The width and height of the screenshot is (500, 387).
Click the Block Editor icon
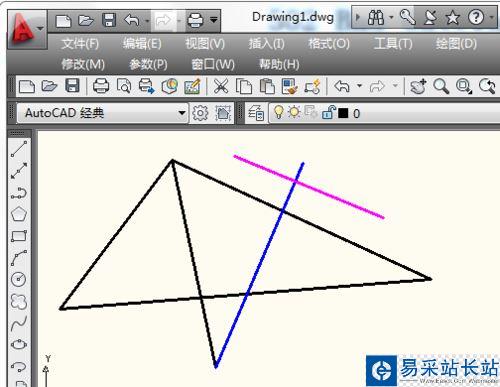click(312, 86)
